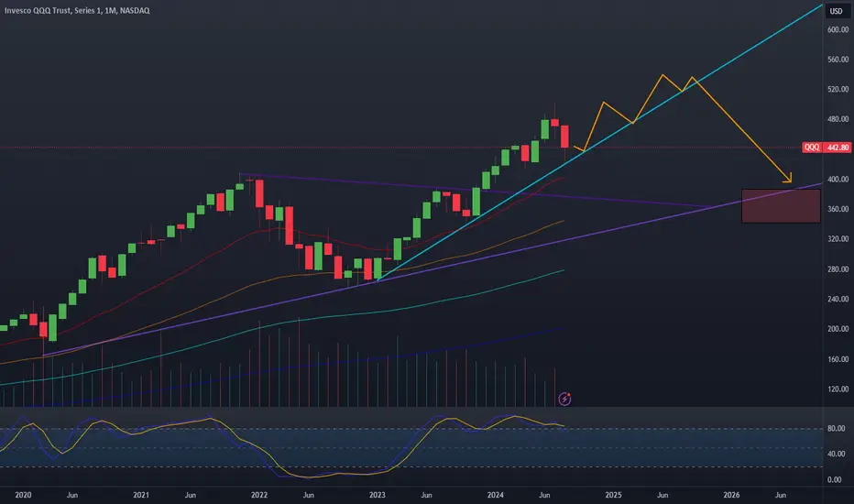Click the 200.00 price axis label
This screenshot has height=504, width=854.
[838, 329]
